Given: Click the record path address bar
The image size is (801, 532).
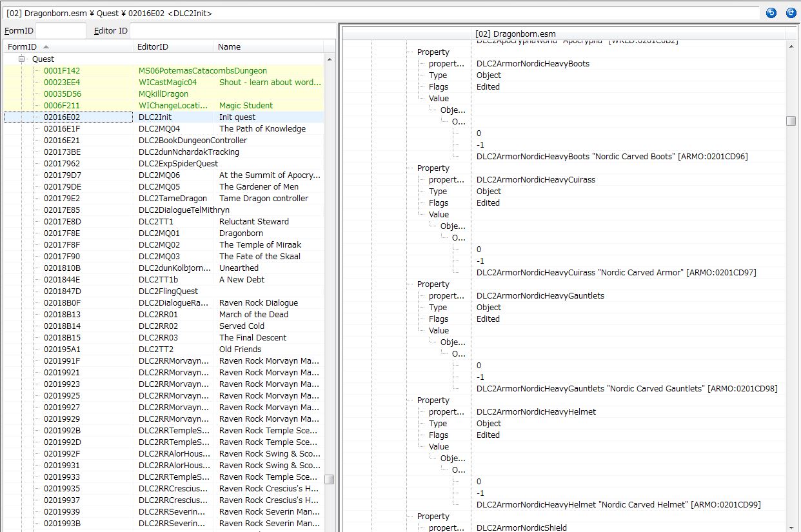Looking at the screenshot, I should [x=382, y=13].
